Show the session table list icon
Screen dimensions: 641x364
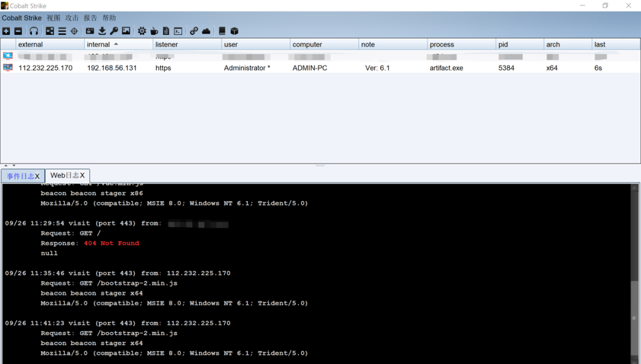[62, 31]
